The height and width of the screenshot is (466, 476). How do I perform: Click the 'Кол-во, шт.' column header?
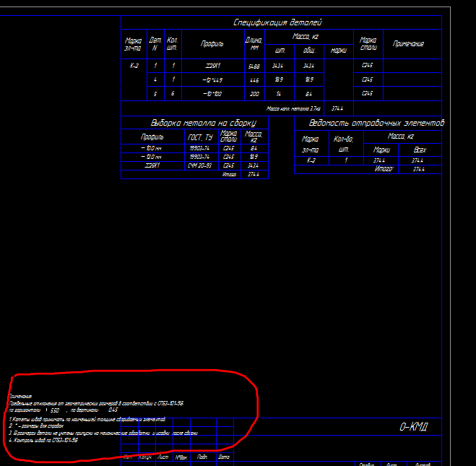pyautogui.click(x=343, y=144)
